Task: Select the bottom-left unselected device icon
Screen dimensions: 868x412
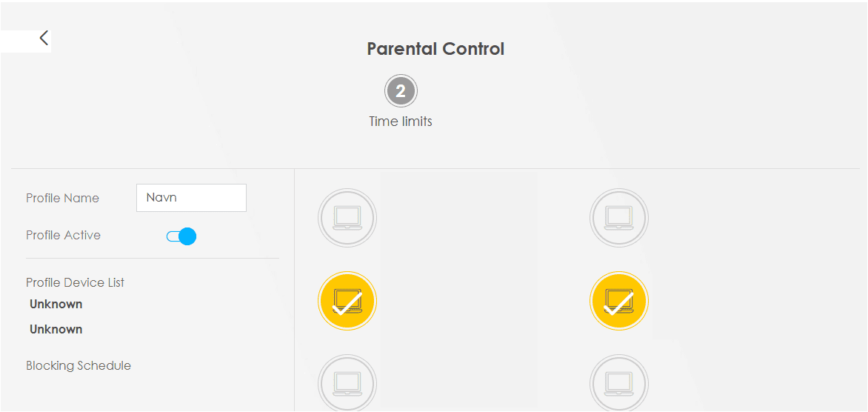Action: tap(347, 383)
